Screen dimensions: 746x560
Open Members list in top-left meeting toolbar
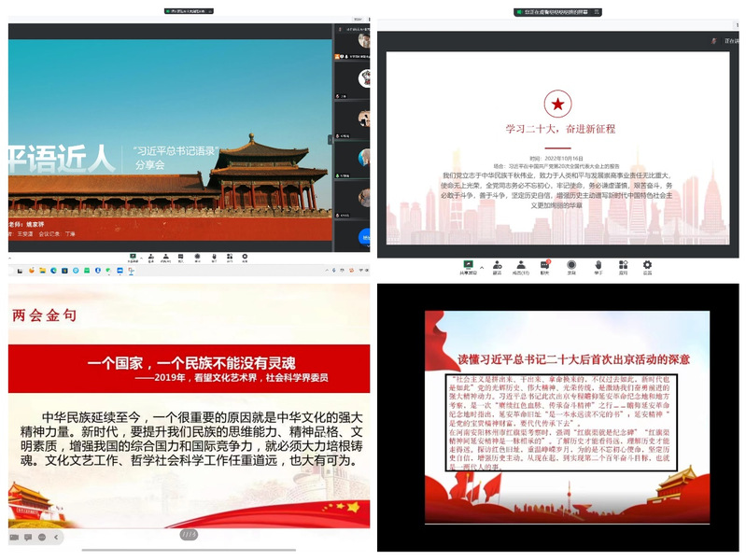point(166,256)
